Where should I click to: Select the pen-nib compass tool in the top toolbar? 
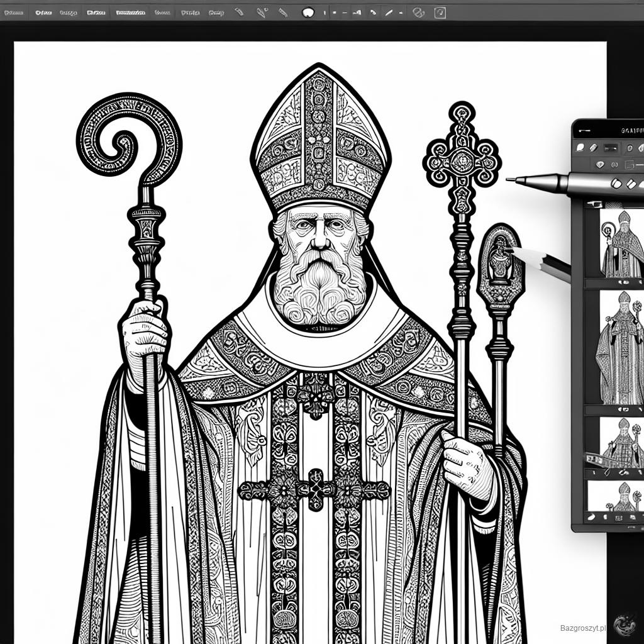(x=262, y=13)
